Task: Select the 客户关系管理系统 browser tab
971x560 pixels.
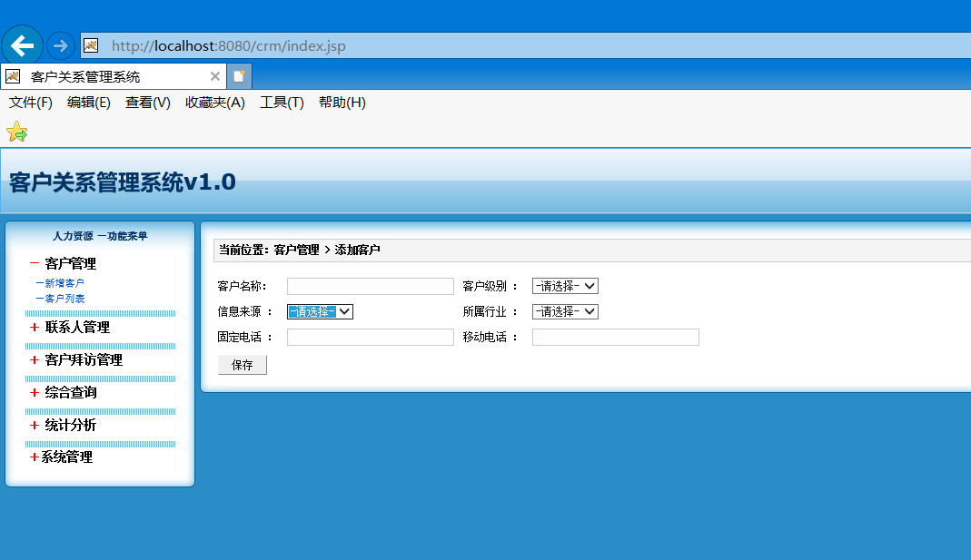Action: (x=114, y=76)
